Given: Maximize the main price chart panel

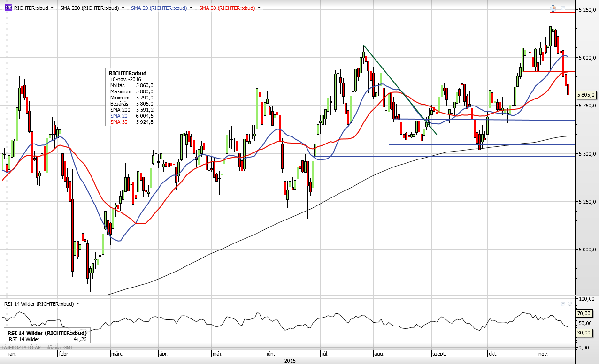Looking at the screenshot, I should tap(563, 8).
